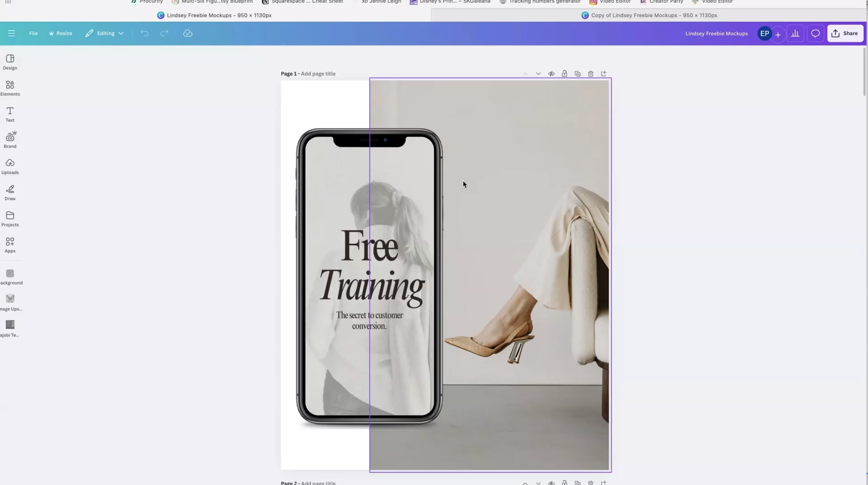This screenshot has width=868, height=485.
Task: Open the analytics bar chart icon
Action: (x=795, y=33)
